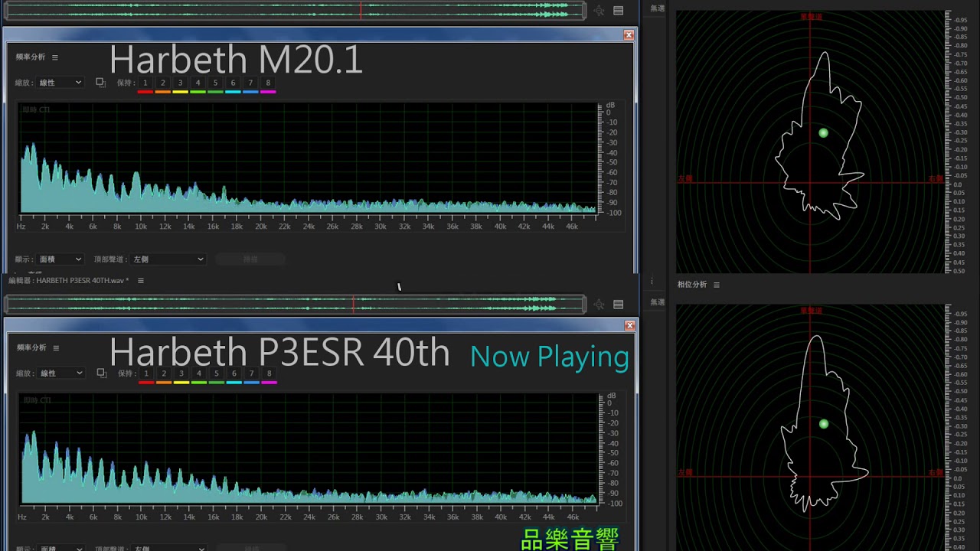Select the 編輯器: HARBETH P3ESR 40TH.wav tab
980x551 pixels.
coord(68,281)
